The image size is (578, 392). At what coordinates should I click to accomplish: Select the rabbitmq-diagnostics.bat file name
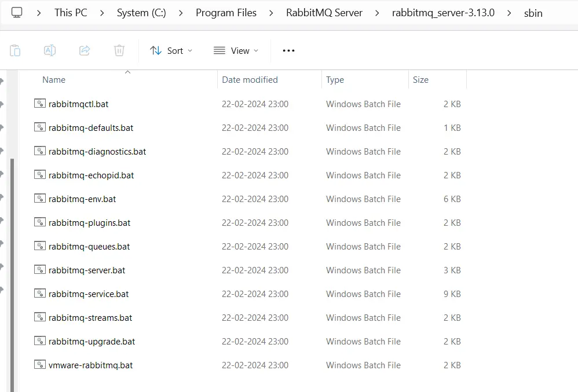tap(97, 152)
